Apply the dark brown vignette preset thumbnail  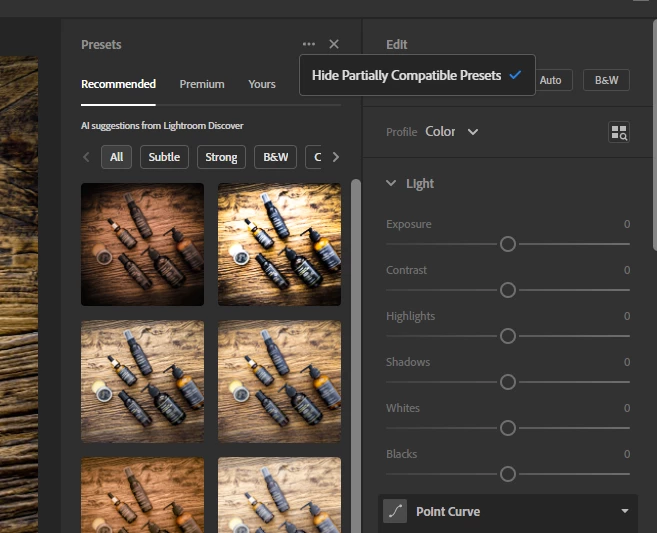(142, 244)
